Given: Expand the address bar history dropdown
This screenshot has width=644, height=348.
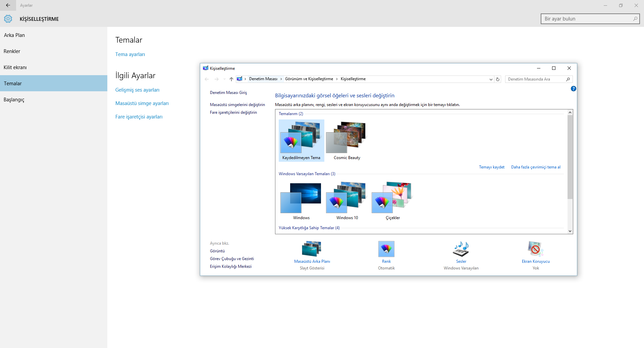Looking at the screenshot, I should pyautogui.click(x=491, y=80).
